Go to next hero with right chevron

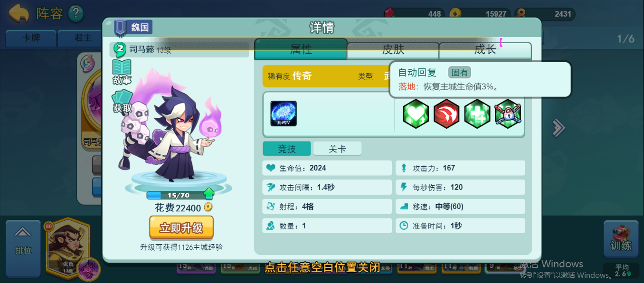coord(559,127)
